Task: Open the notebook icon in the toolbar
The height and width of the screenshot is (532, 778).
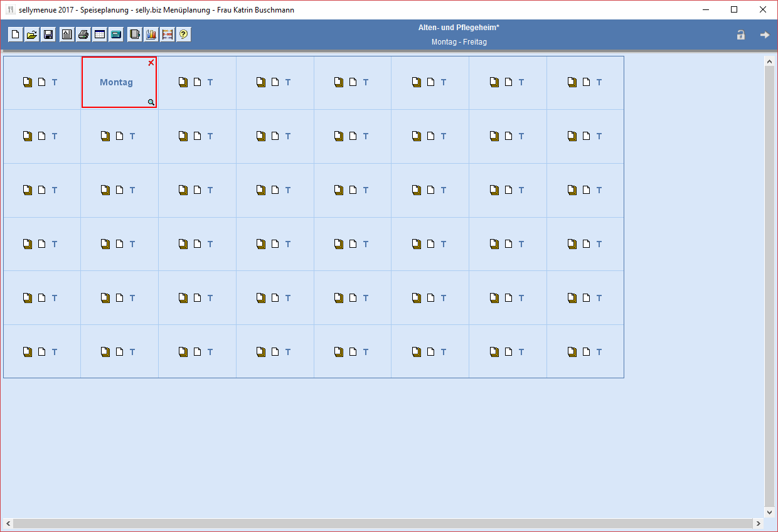Action: click(134, 35)
